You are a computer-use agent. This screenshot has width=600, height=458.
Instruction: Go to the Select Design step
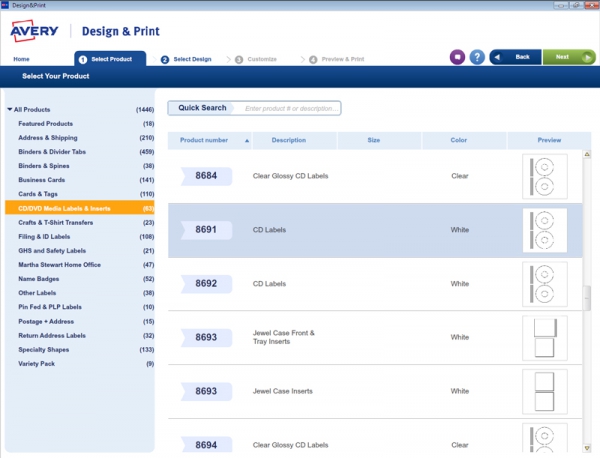tap(186, 59)
